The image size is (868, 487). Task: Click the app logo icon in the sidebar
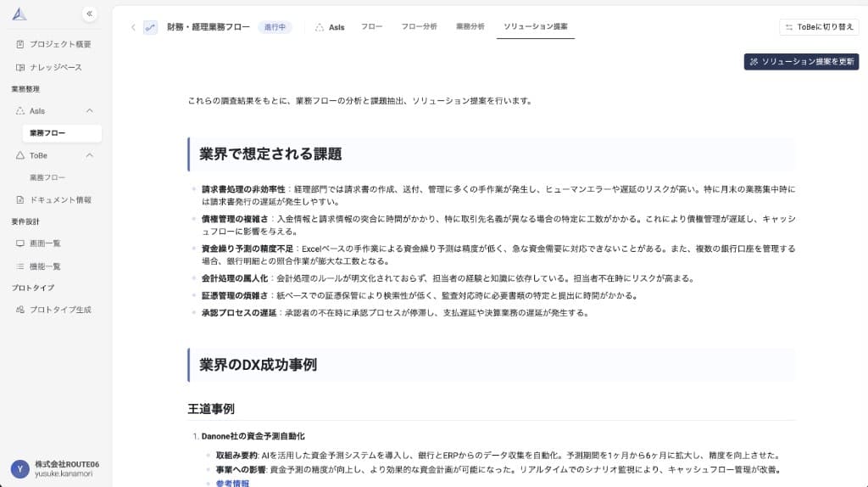click(x=19, y=14)
